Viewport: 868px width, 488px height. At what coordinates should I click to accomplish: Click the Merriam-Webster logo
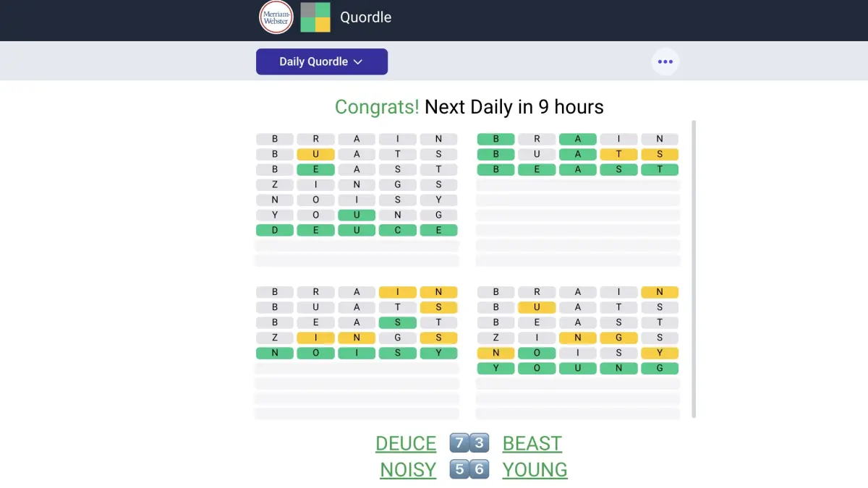click(x=276, y=17)
